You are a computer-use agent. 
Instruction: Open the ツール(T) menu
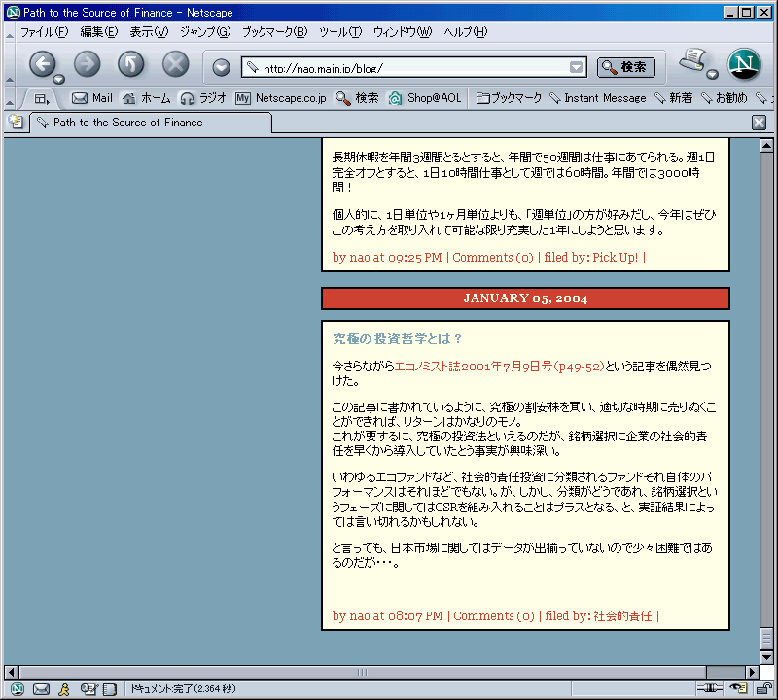[x=339, y=32]
